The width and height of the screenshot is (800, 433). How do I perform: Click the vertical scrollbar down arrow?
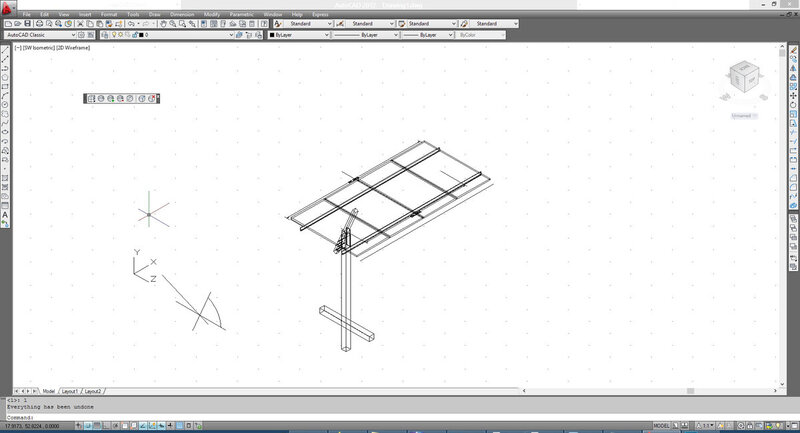tap(782, 384)
